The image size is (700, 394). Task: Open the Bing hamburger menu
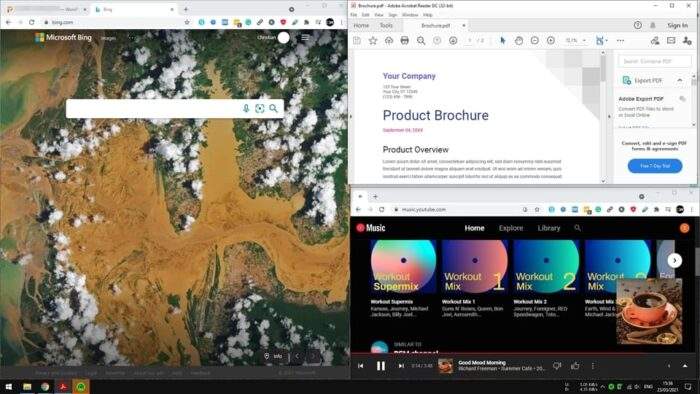tap(305, 38)
